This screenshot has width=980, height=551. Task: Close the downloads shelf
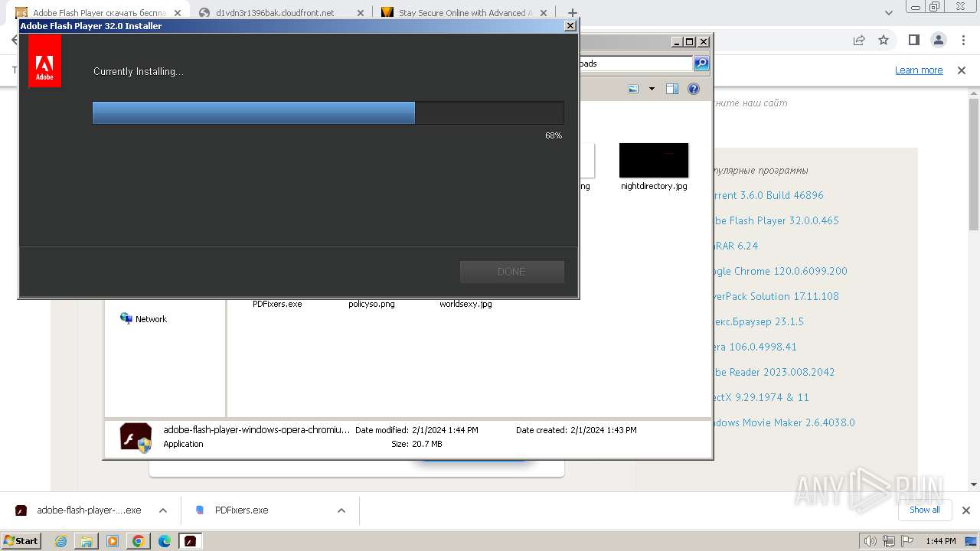(x=965, y=510)
